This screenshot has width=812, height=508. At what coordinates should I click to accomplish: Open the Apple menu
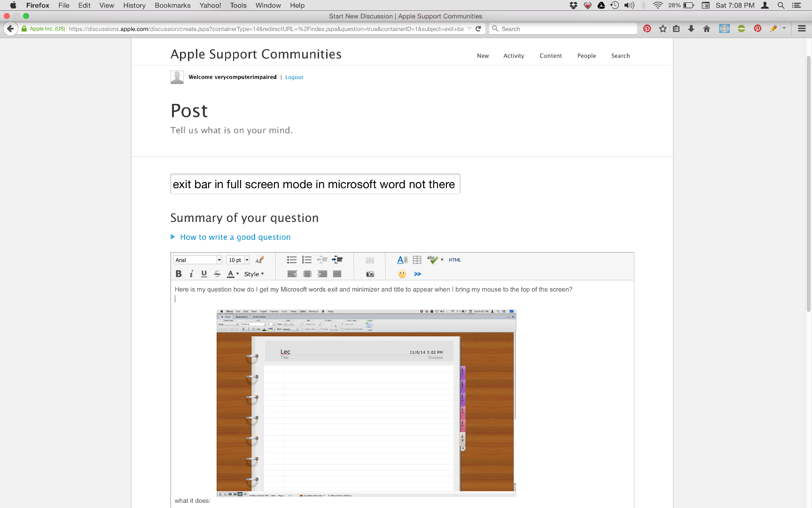[13, 5]
